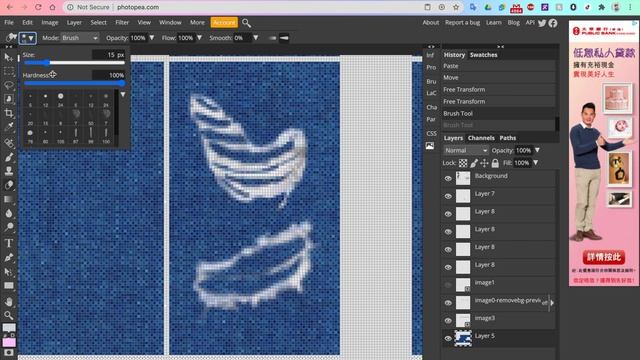Switch to the Channels tab
The image size is (640, 360).
tap(481, 138)
